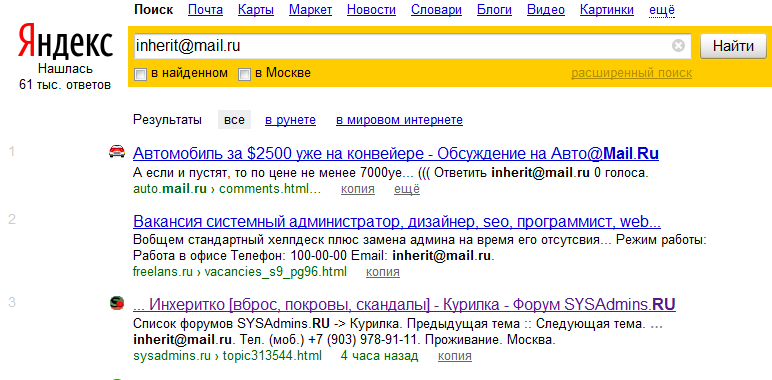Click the freelans.ru green URL

click(240, 272)
